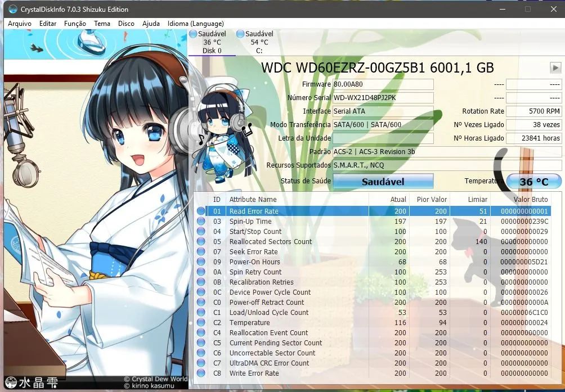This screenshot has width=565, height=392.
Task: Click the status orb for Temperature attribute
Action: [x=201, y=322]
